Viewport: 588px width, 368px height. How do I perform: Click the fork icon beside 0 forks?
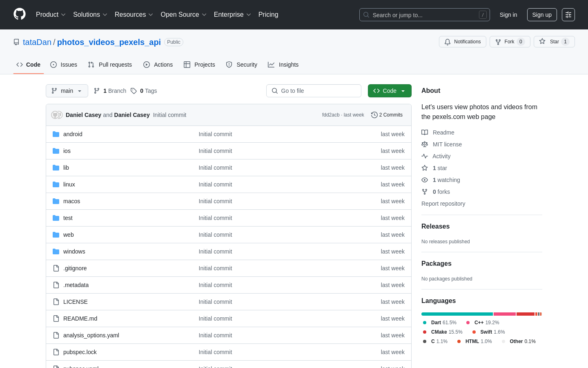[425, 192]
